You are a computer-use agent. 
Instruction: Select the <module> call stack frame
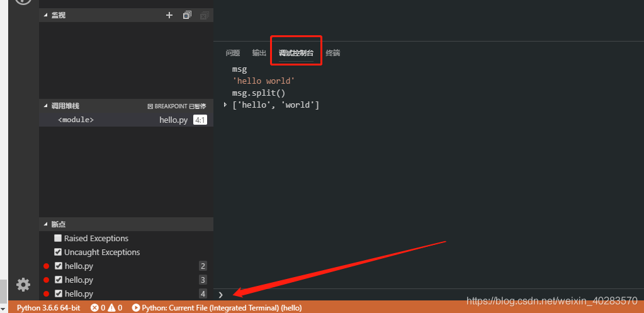point(76,120)
